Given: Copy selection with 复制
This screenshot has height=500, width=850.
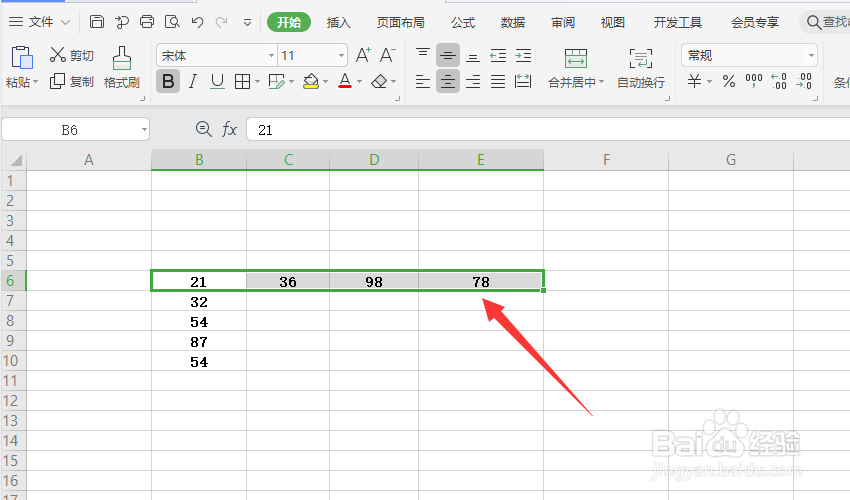Looking at the screenshot, I should coord(71,81).
